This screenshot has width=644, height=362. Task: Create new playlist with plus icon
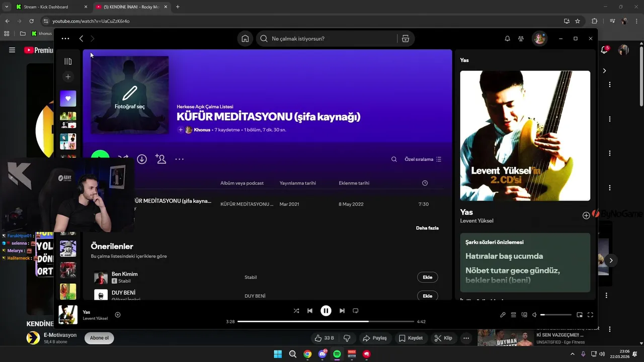click(x=68, y=77)
